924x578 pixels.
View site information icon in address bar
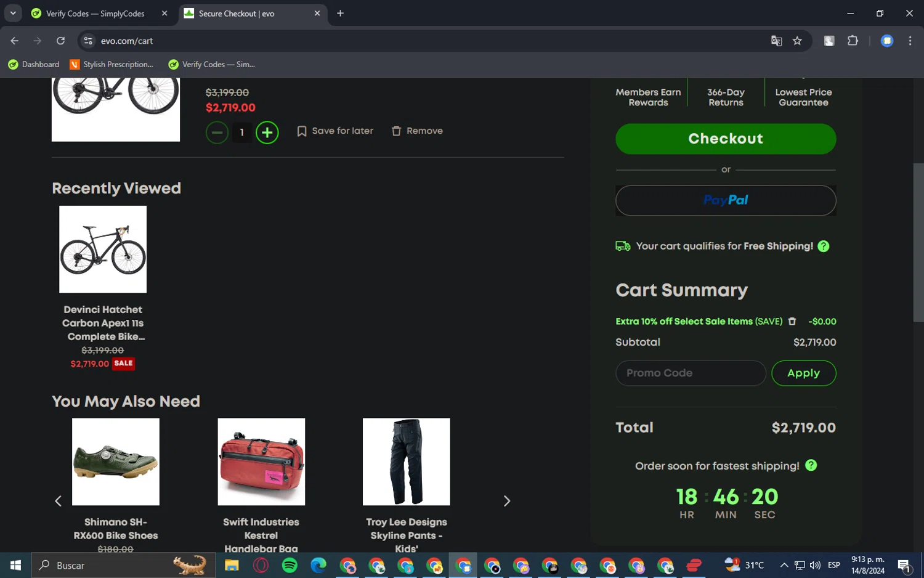tap(88, 41)
